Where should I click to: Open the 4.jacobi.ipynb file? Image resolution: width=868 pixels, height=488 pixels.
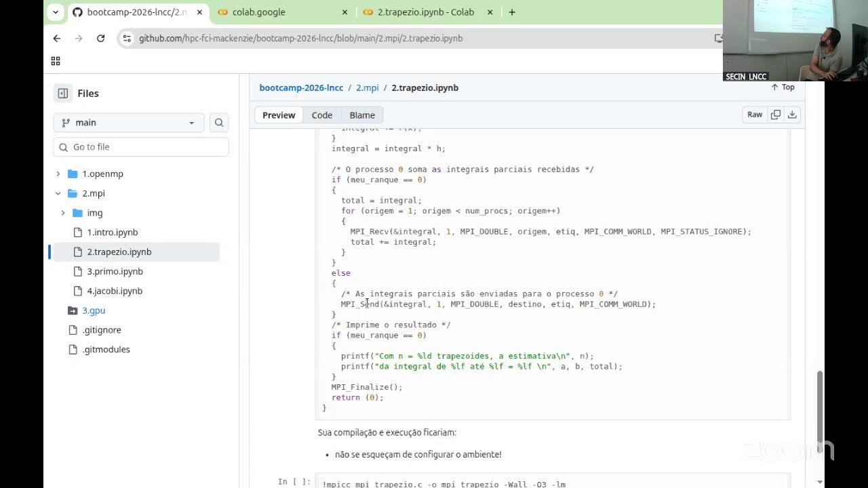coord(115,291)
